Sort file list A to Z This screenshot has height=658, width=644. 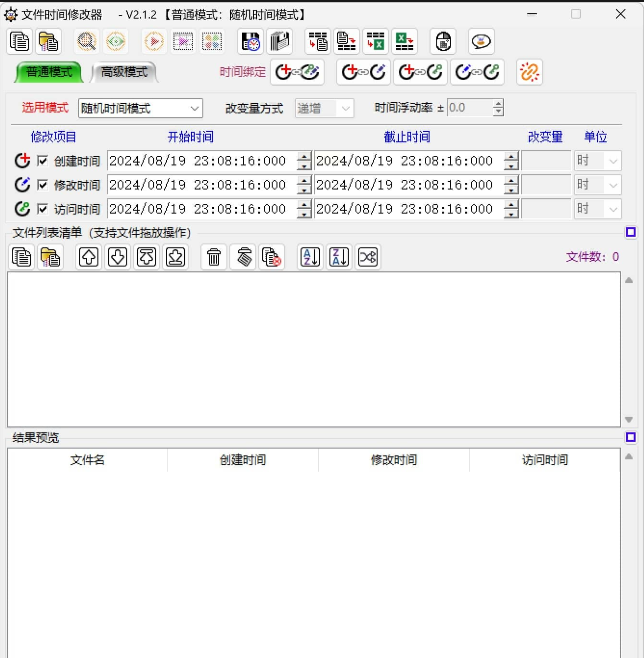[310, 257]
